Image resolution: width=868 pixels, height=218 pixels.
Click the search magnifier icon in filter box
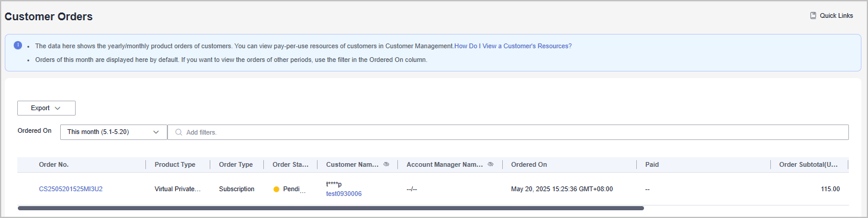[x=178, y=132]
